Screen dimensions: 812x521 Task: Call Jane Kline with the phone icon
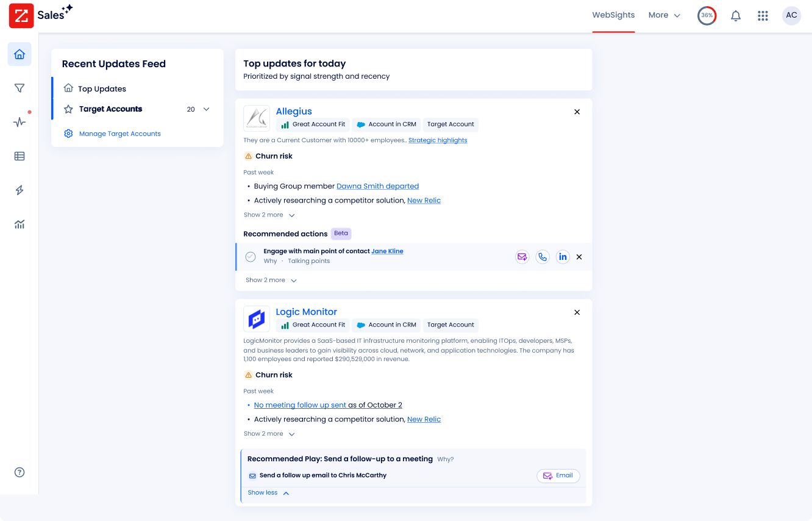[543, 257]
